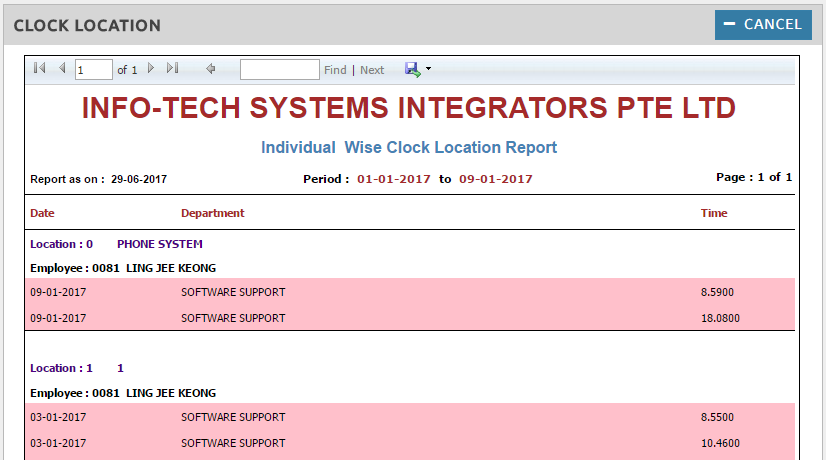
Task: Jump to the last report page
Action: pyautogui.click(x=172, y=69)
